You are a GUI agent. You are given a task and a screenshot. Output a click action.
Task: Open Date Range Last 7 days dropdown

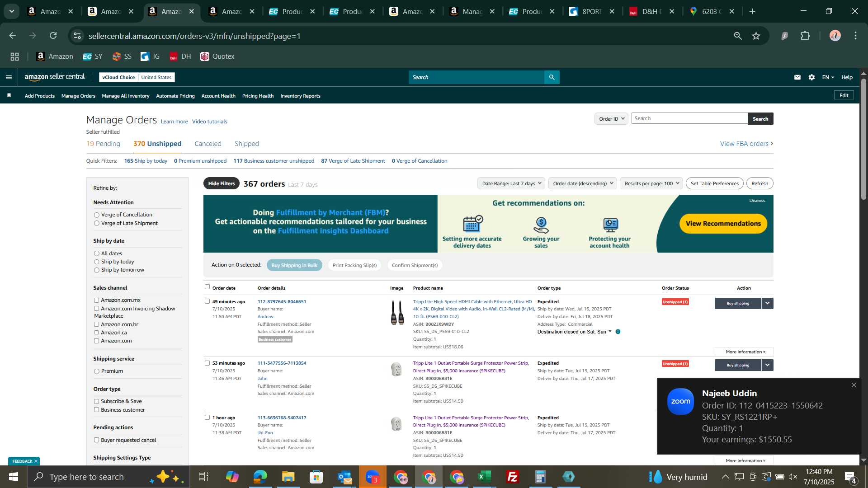click(x=511, y=183)
